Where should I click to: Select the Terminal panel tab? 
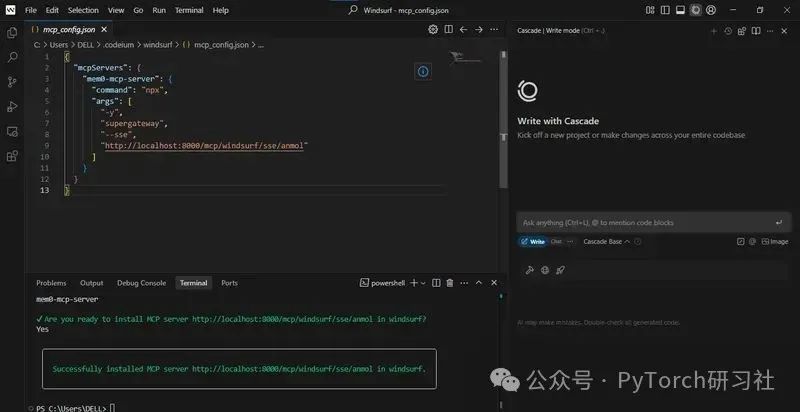click(x=193, y=283)
